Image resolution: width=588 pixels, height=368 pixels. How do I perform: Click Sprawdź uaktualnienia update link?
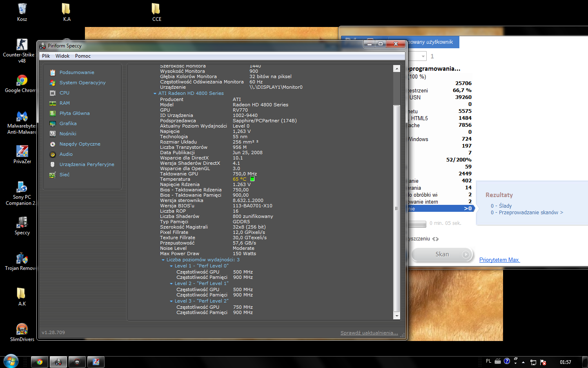coord(369,333)
